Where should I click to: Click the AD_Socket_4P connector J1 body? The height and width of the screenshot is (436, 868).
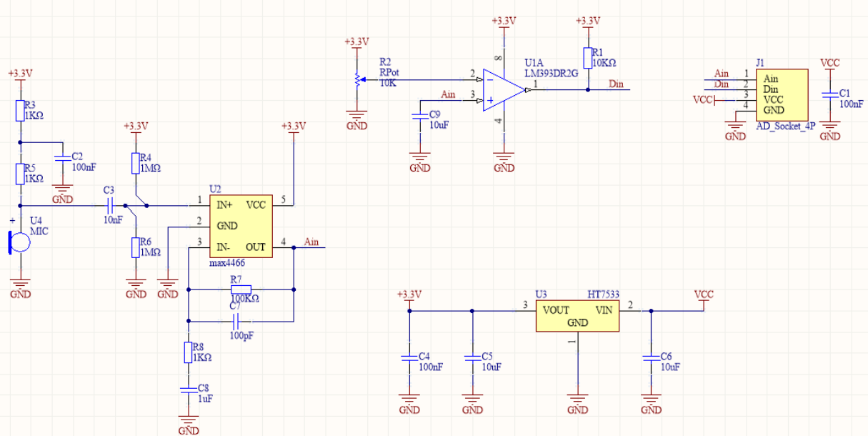coord(782,94)
